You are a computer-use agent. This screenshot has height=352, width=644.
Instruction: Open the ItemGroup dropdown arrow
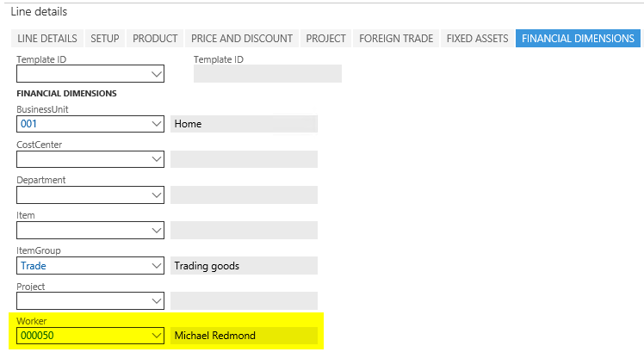tap(156, 265)
